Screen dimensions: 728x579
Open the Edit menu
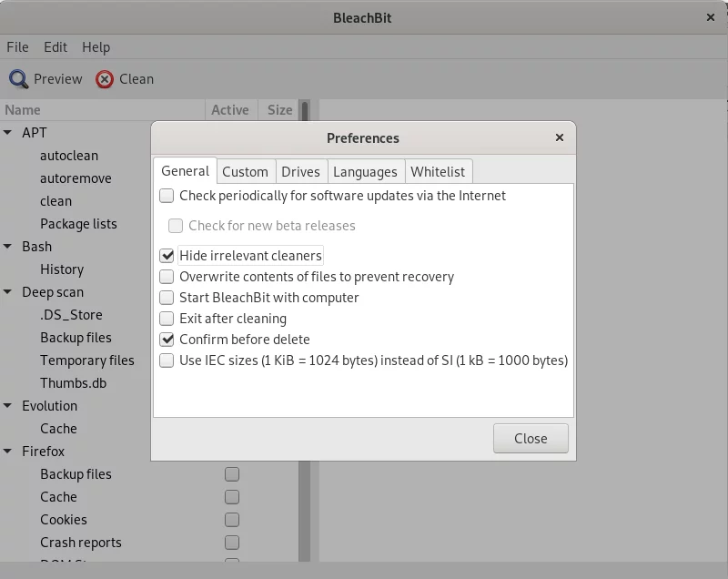click(x=56, y=47)
